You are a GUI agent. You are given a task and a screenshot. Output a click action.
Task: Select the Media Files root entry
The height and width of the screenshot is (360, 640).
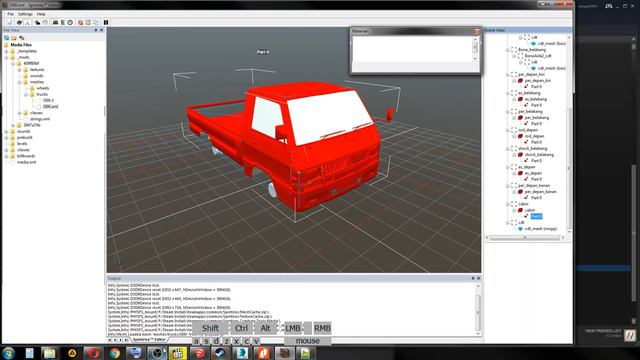(x=21, y=45)
